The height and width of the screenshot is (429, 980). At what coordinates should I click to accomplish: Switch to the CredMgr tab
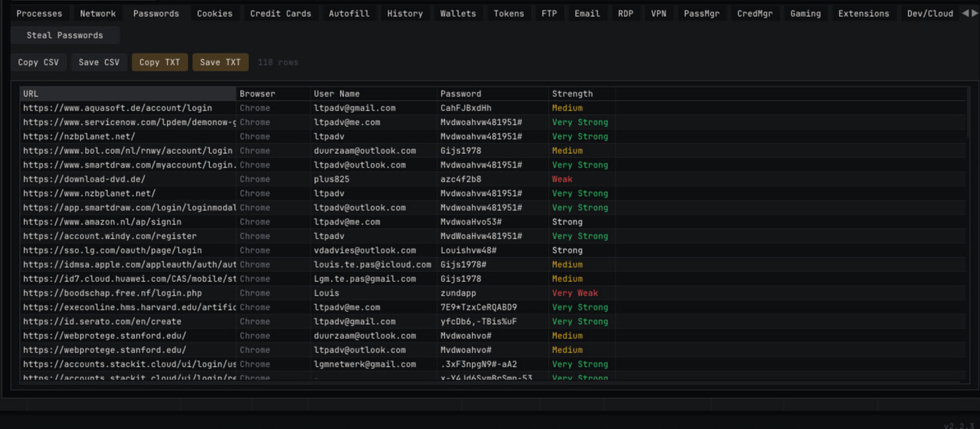(755, 13)
